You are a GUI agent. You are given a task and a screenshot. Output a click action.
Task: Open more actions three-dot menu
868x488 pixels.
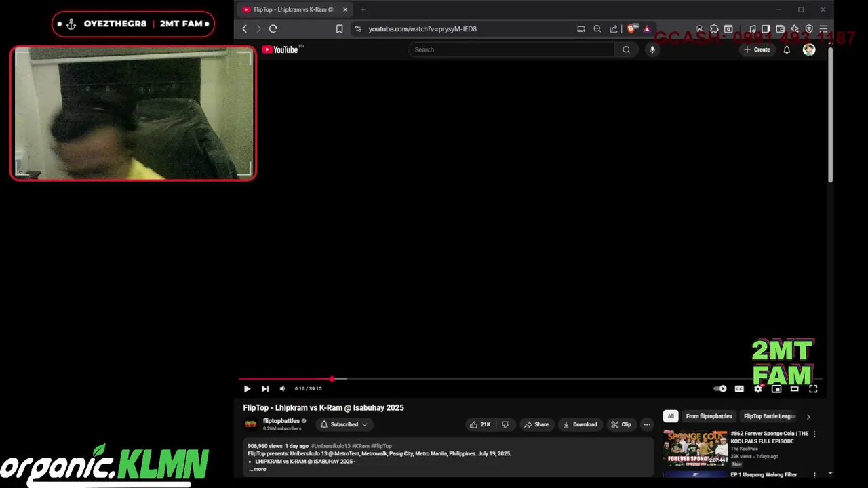647,424
